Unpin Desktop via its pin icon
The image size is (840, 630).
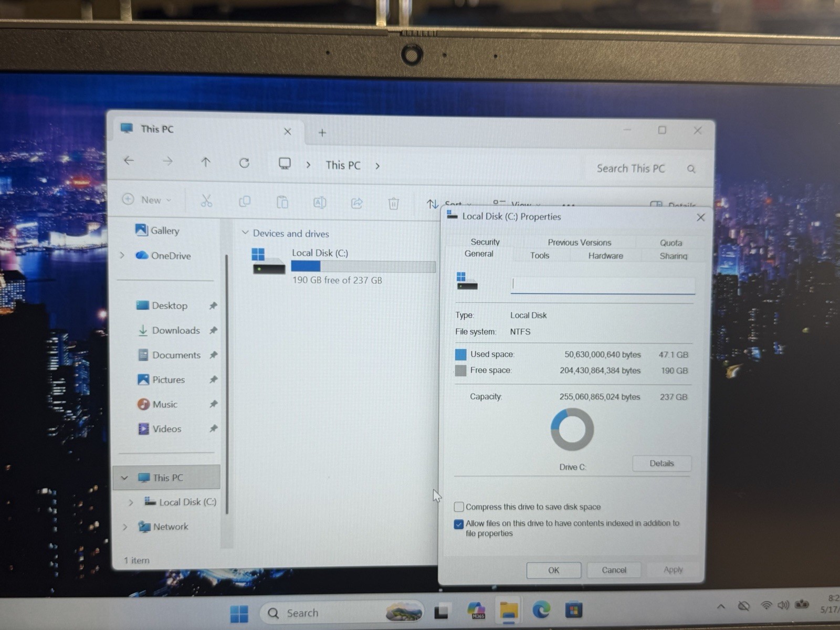pyautogui.click(x=213, y=306)
